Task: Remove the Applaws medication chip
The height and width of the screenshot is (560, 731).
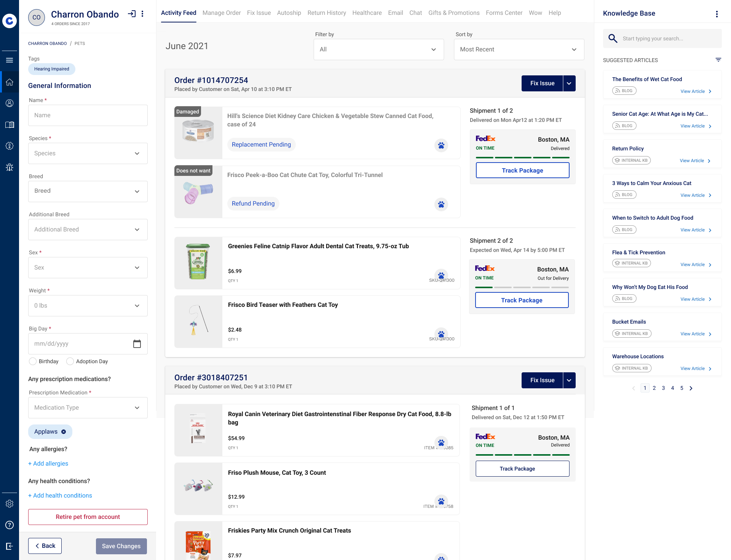Action: click(64, 432)
